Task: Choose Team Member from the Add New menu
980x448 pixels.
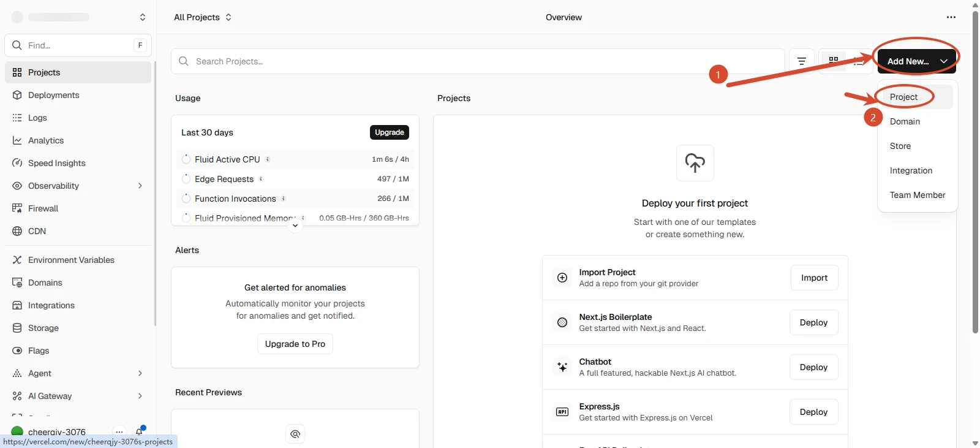Action: click(x=917, y=195)
